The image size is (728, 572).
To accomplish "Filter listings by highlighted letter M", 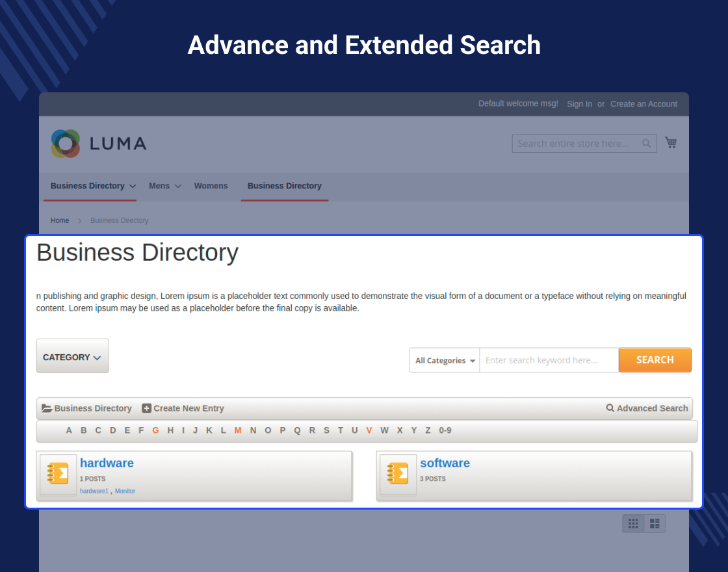I will pyautogui.click(x=238, y=430).
